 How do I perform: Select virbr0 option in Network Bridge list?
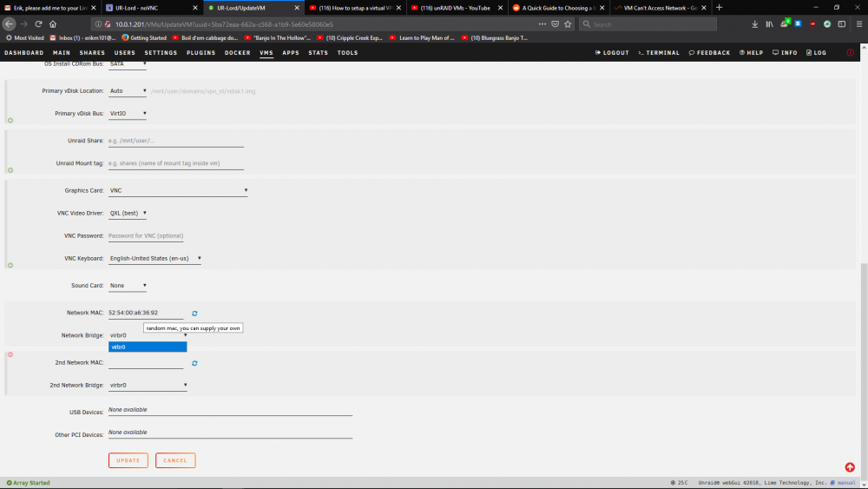pyautogui.click(x=148, y=347)
